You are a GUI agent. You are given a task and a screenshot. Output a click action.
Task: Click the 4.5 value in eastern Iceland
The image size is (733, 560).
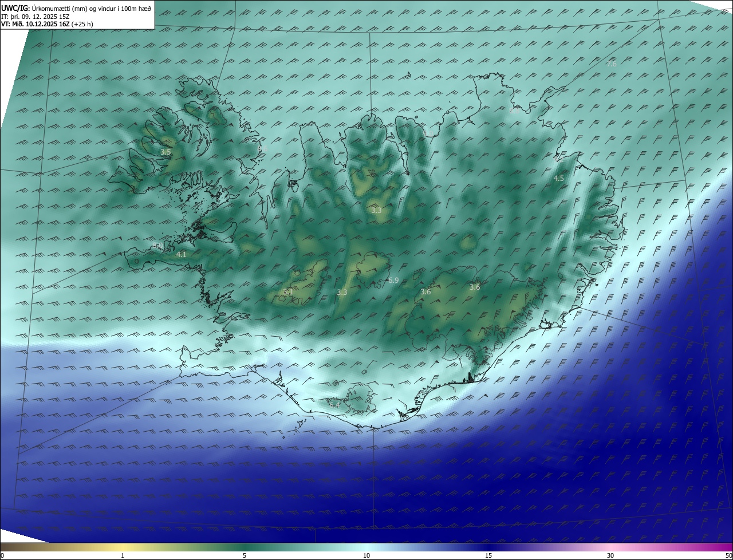coord(559,179)
